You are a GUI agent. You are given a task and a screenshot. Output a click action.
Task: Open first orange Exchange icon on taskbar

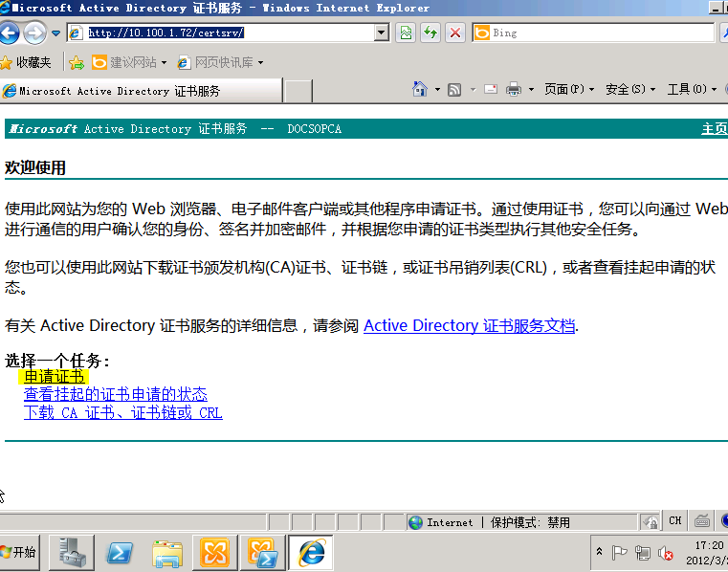[215, 553]
